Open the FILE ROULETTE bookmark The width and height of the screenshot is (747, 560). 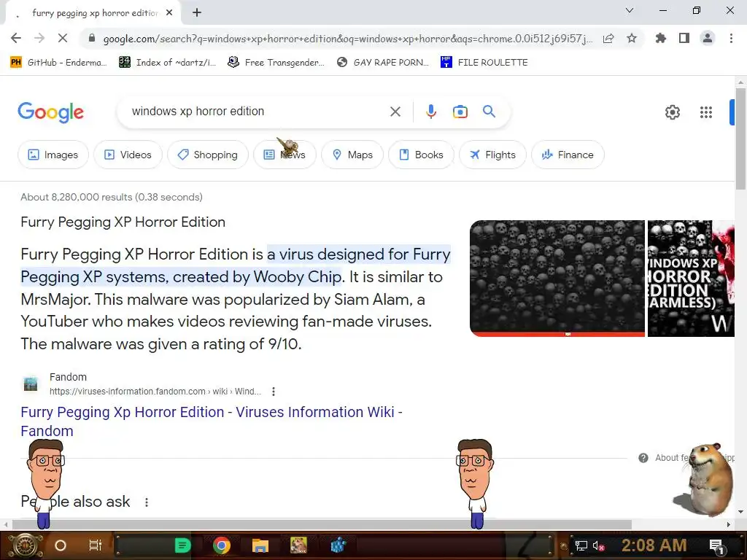pyautogui.click(x=484, y=63)
